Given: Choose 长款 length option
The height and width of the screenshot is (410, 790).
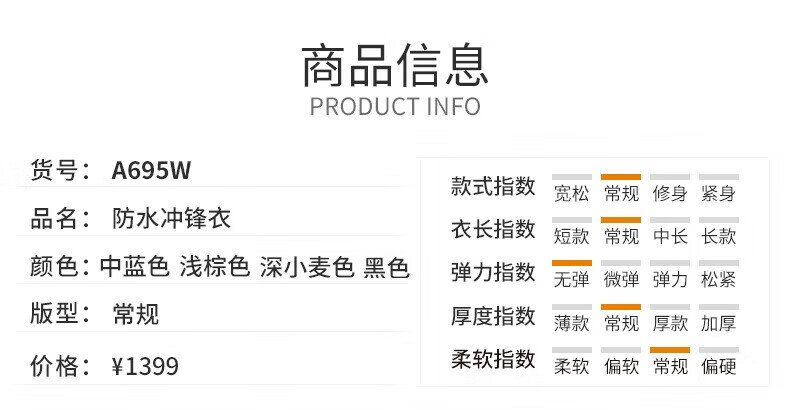Looking at the screenshot, I should 718,236.
